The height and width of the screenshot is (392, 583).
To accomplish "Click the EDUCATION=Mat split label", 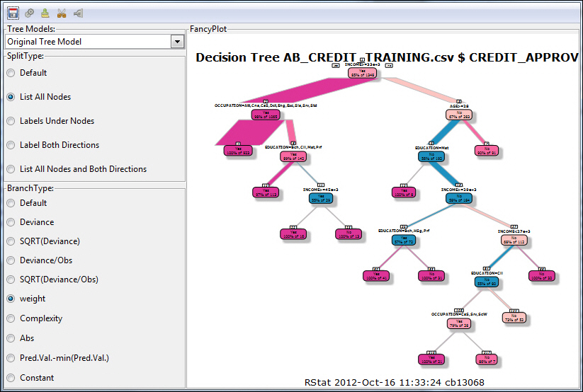I will pyautogui.click(x=431, y=148).
